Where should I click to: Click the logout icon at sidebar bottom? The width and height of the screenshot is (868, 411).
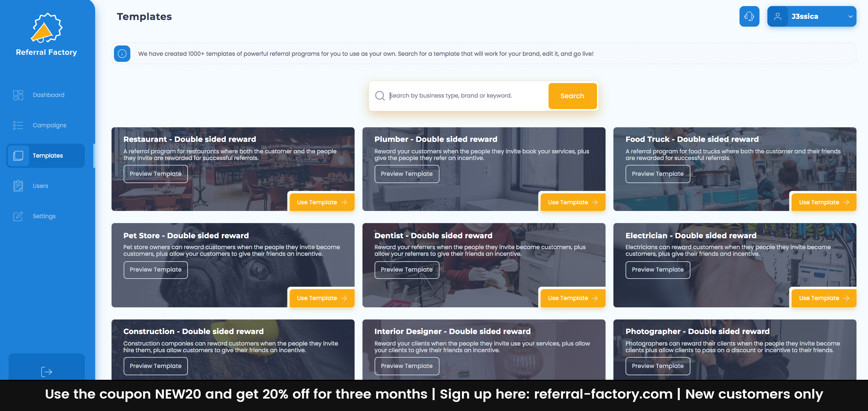47,372
